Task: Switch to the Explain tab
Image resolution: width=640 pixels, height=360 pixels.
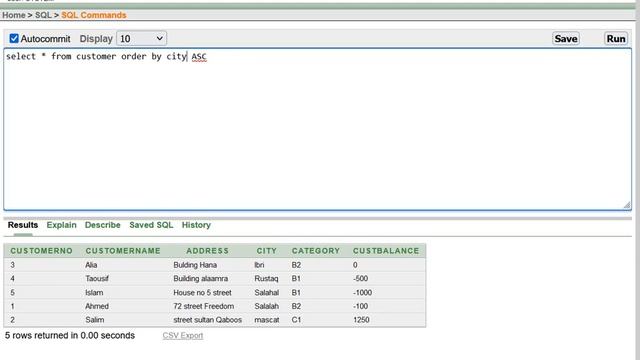Action: (61, 225)
